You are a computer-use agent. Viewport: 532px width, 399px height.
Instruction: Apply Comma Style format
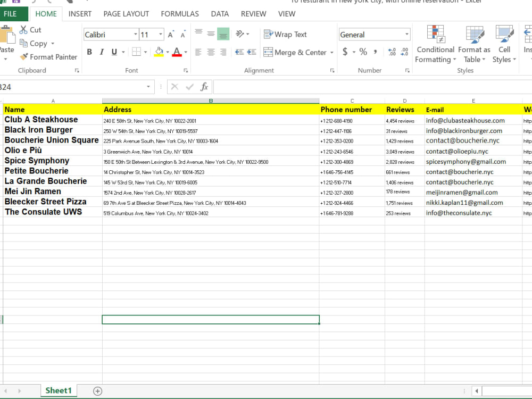[x=375, y=52]
